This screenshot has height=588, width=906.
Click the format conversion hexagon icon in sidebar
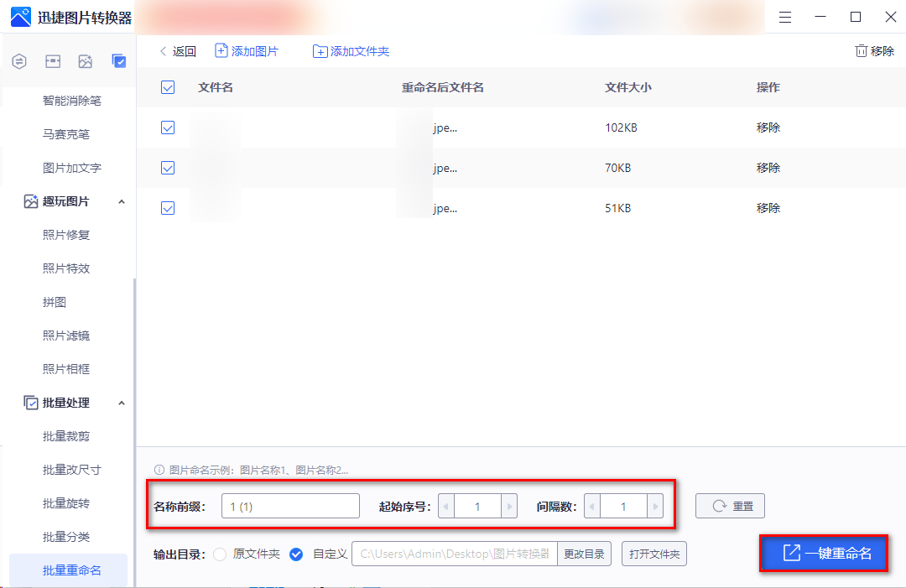click(x=20, y=61)
